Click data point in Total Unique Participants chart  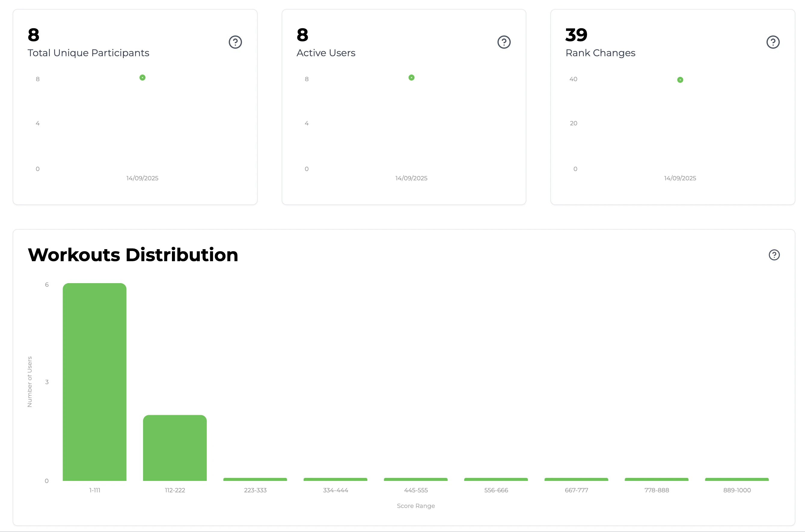[x=142, y=78]
